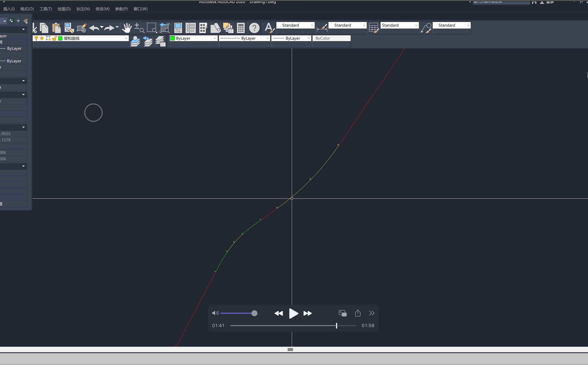Click the Paste clipboard icon

pyautogui.click(x=56, y=28)
